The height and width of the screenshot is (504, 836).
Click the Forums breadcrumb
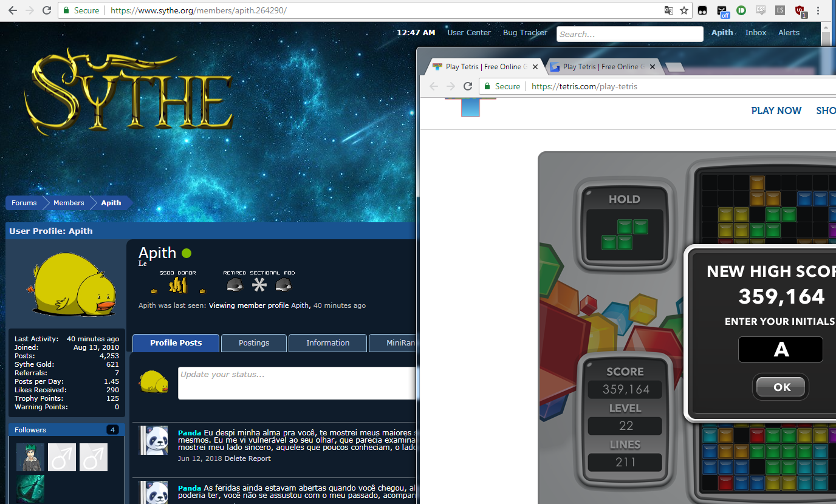coord(24,203)
